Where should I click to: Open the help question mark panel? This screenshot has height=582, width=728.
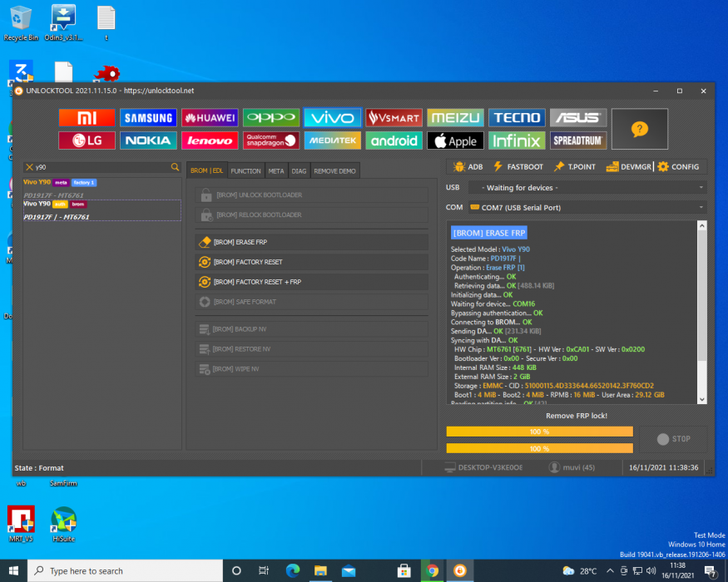point(639,129)
